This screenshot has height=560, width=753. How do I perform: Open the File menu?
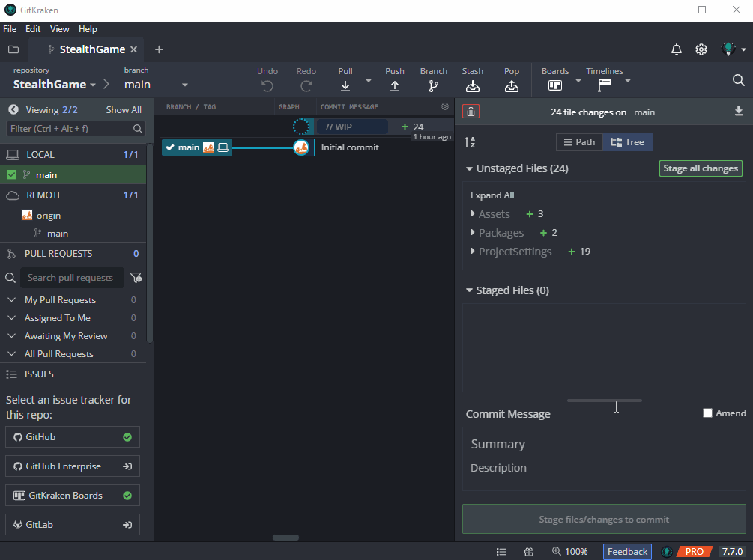(10, 28)
